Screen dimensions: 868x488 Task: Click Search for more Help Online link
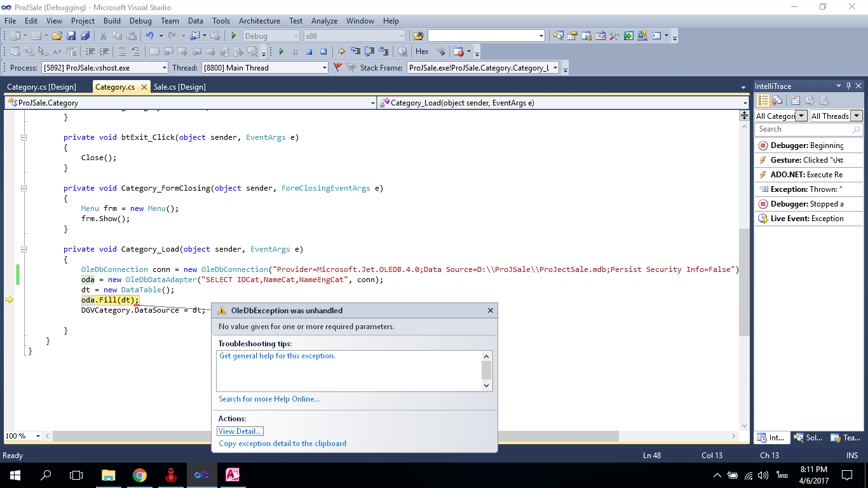coord(269,399)
